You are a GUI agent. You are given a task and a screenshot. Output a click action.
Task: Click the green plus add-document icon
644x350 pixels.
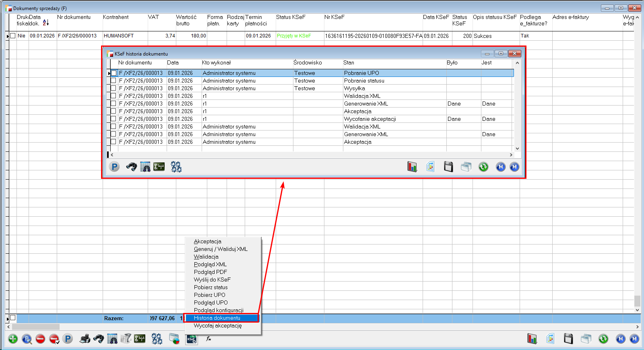tap(13, 339)
